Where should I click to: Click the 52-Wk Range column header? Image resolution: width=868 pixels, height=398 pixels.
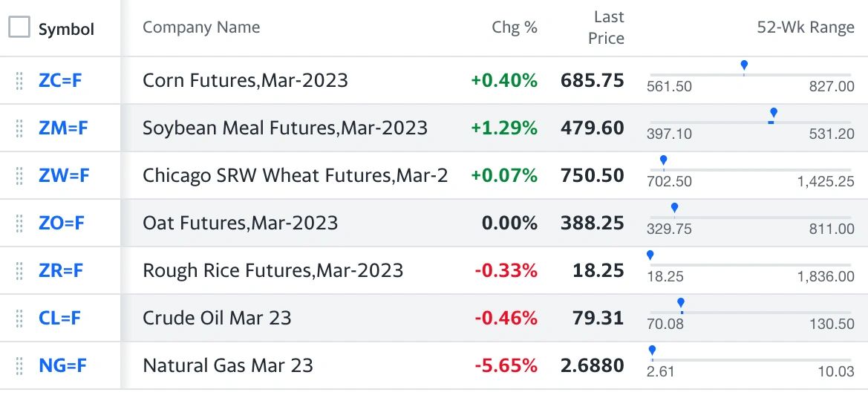point(806,27)
